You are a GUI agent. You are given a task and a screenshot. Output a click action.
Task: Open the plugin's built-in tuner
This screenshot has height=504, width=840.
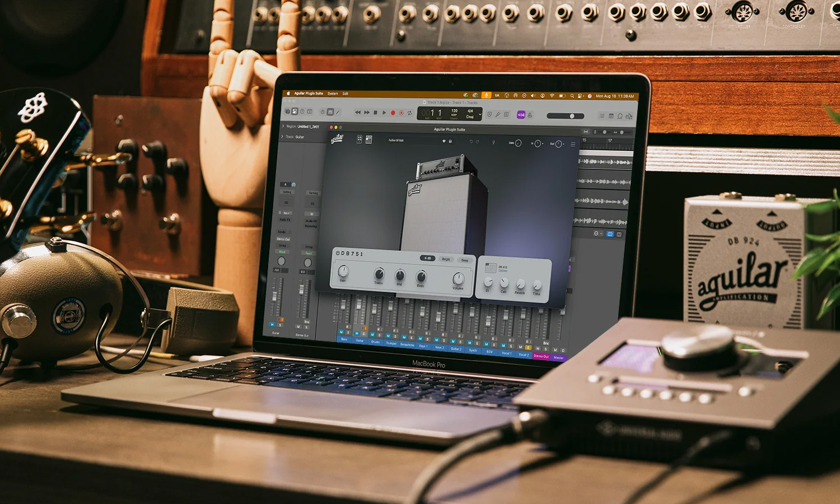click(493, 142)
